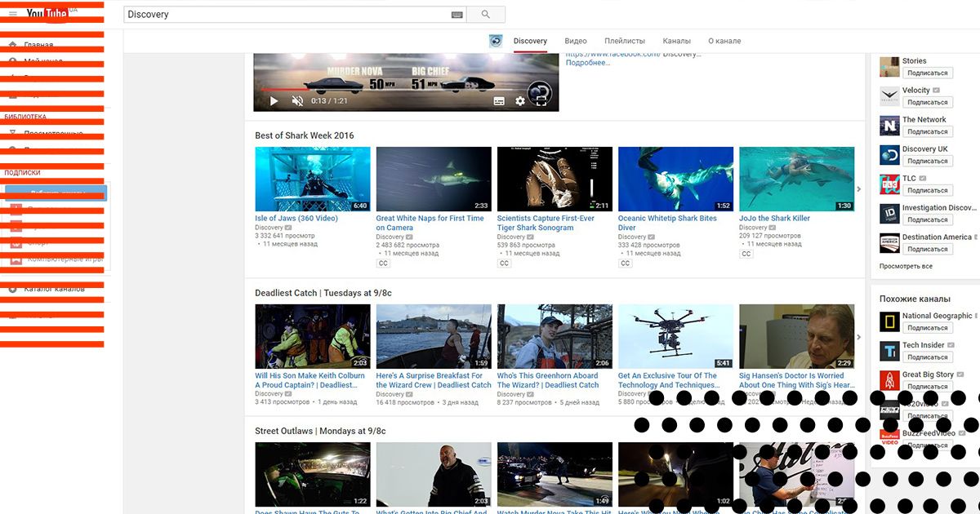
Task: Subscribe to National Geographic channel
Action: (928, 328)
